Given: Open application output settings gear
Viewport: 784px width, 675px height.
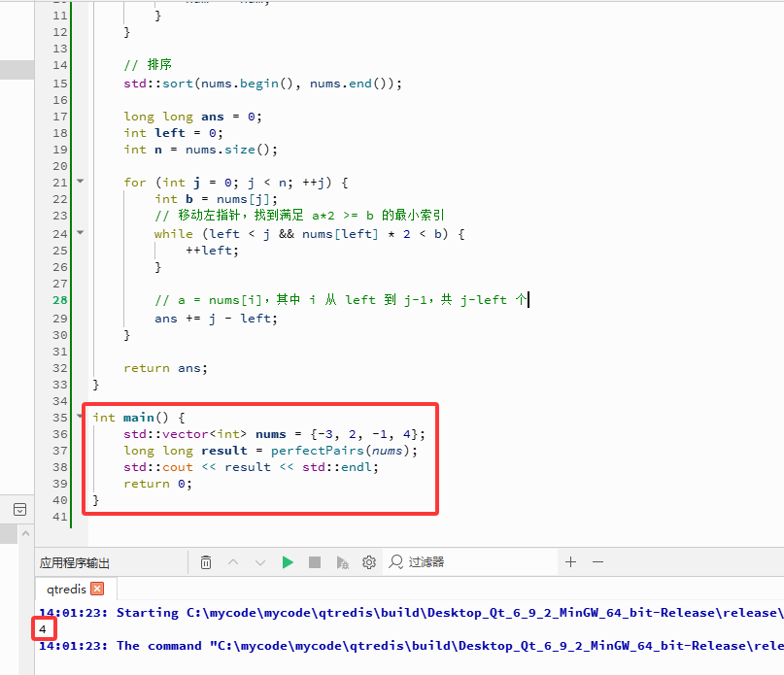Looking at the screenshot, I should coord(369,562).
